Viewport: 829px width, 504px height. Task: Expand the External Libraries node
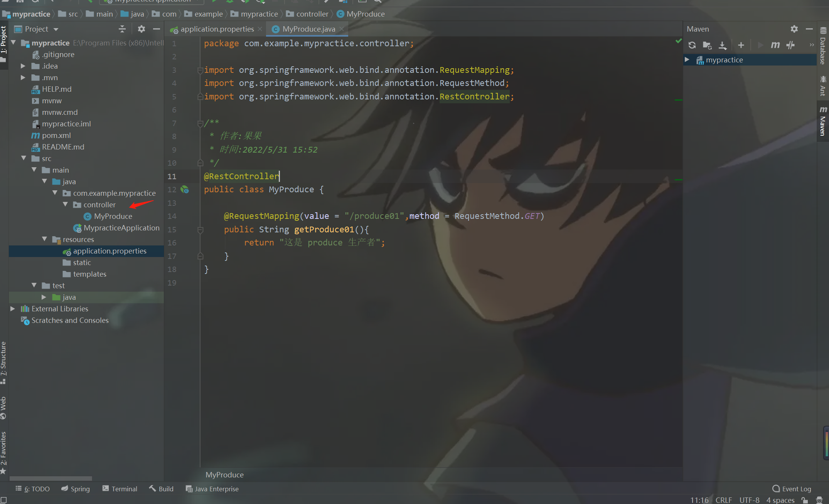[x=13, y=309]
